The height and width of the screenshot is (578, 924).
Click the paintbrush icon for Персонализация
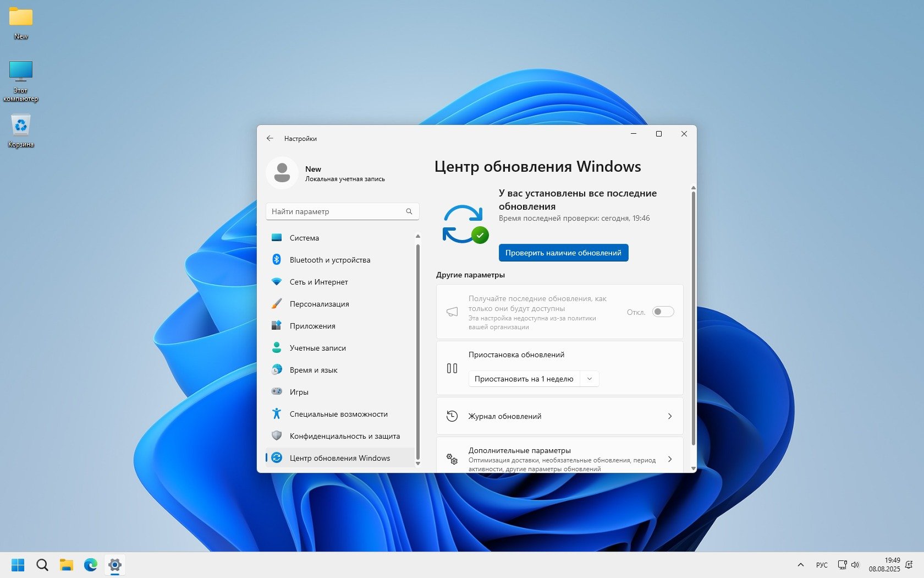pyautogui.click(x=277, y=304)
